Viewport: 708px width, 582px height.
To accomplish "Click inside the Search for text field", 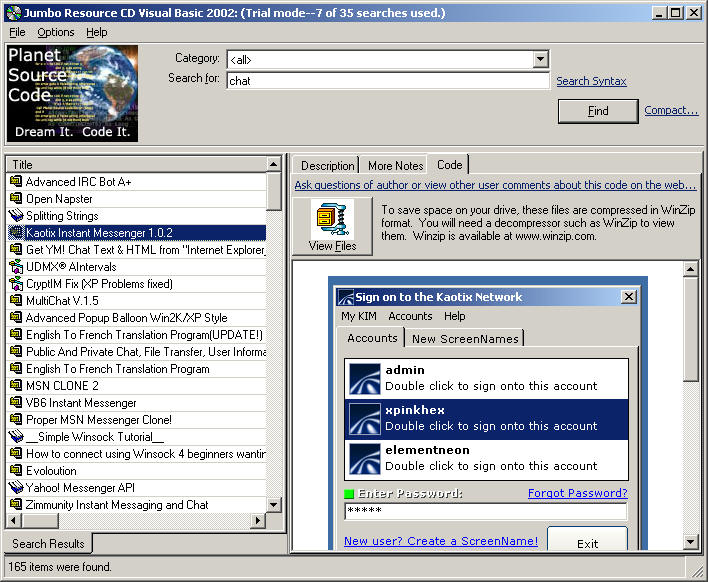I will [388, 81].
